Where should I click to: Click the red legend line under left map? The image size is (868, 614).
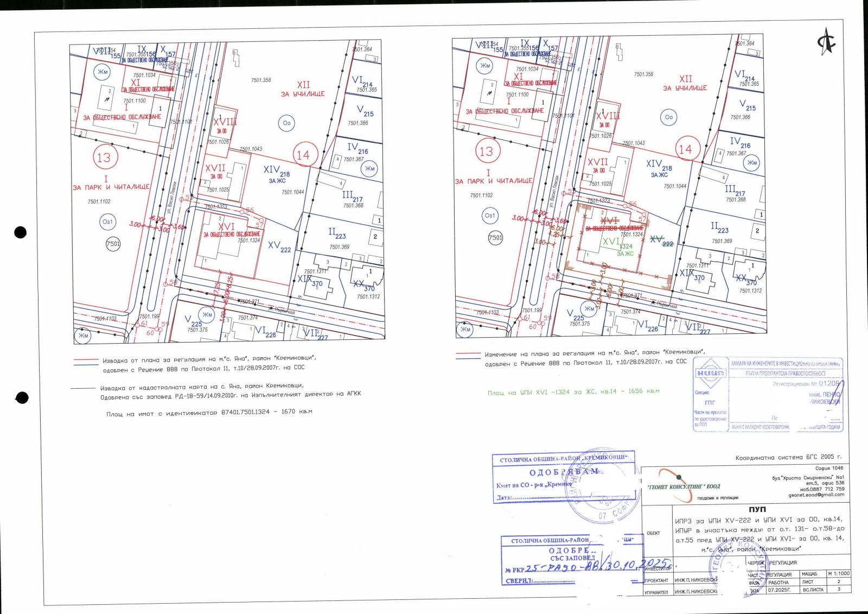point(87,359)
